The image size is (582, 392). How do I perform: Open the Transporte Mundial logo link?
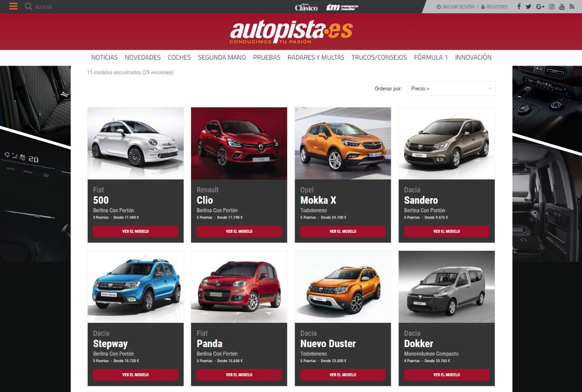coord(342,7)
